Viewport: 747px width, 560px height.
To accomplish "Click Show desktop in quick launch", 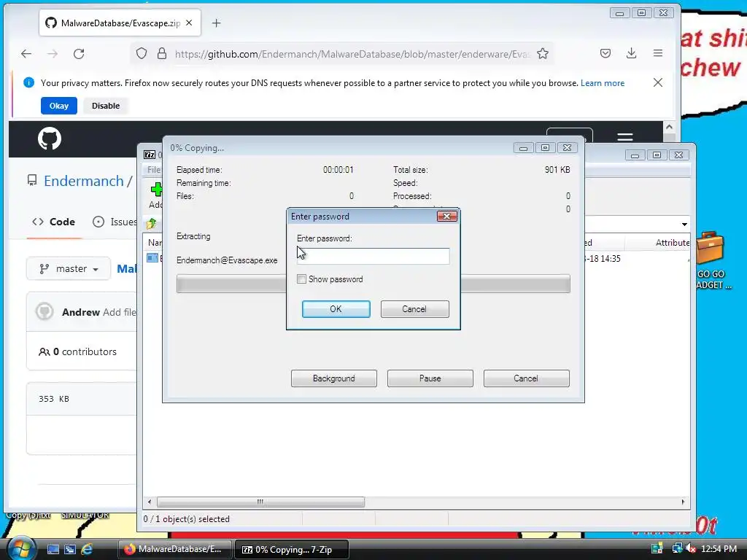I will pyautogui.click(x=53, y=549).
